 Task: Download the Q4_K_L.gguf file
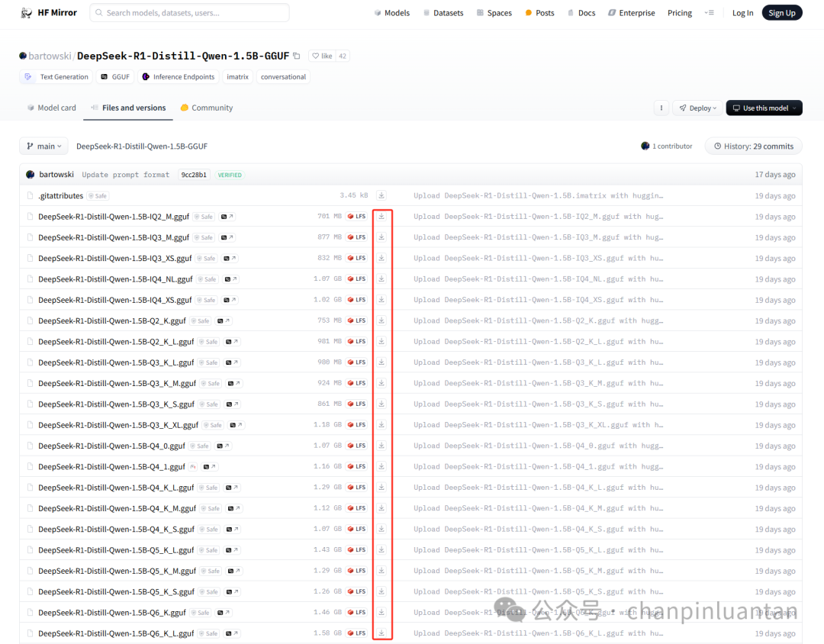[381, 488]
